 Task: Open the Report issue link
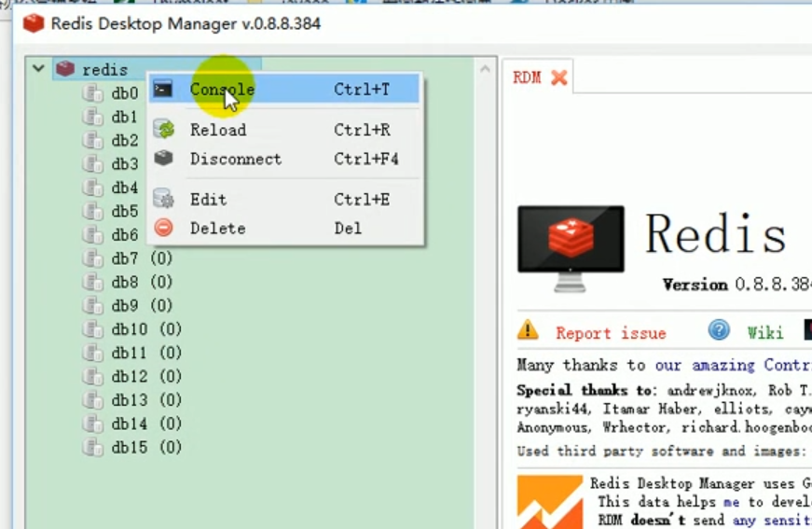click(611, 333)
